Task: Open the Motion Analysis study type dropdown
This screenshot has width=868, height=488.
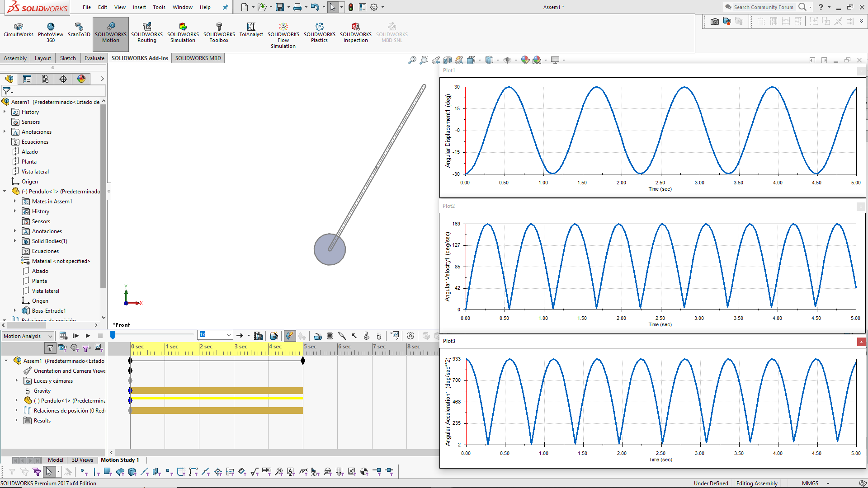Action: click(50, 336)
